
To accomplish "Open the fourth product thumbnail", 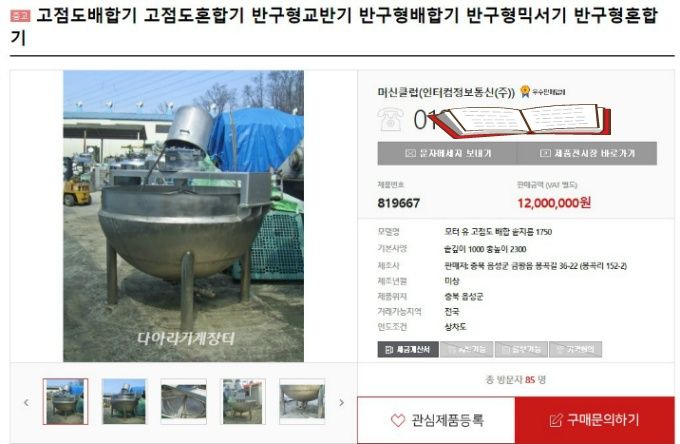I will pyautogui.click(x=243, y=402).
